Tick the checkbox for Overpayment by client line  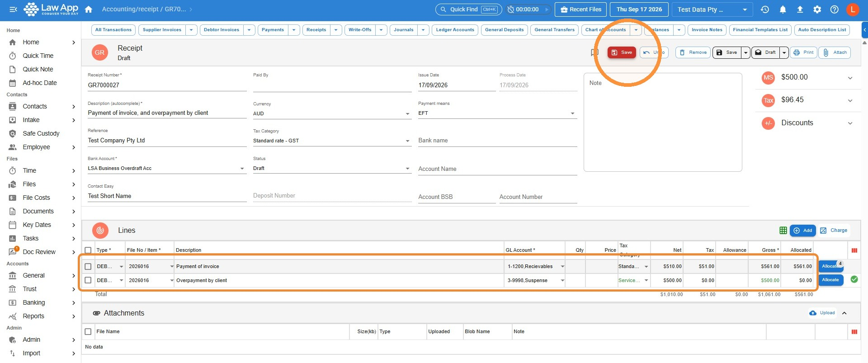tap(88, 280)
